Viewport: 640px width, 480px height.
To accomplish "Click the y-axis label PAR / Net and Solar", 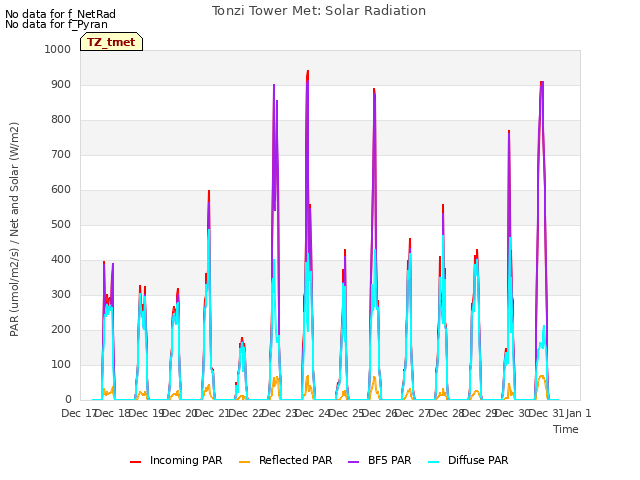I will (14, 229).
